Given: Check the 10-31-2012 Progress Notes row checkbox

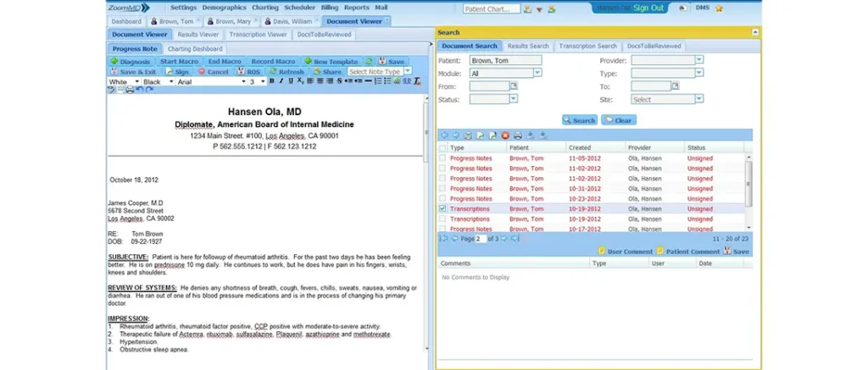Looking at the screenshot, I should 442,189.
